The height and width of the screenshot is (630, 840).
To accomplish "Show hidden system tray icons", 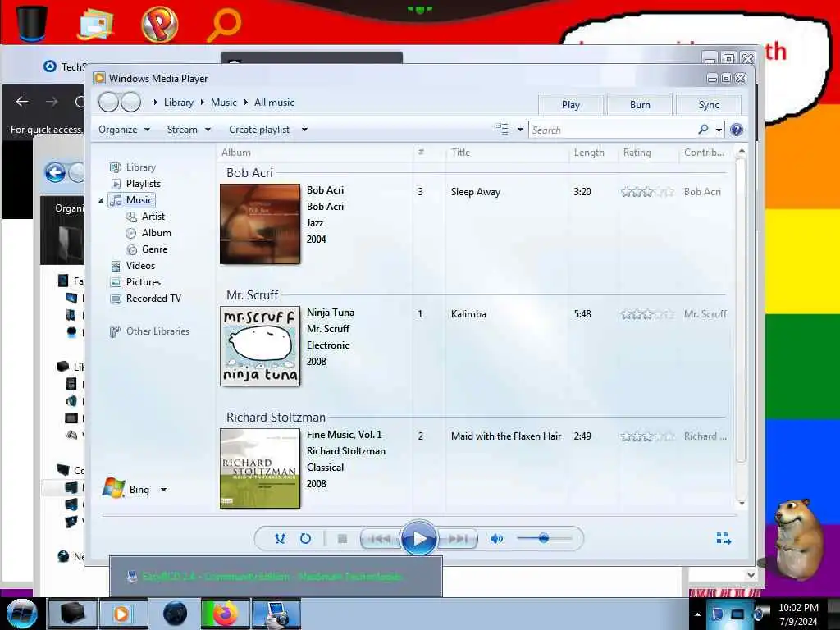I will pos(697,614).
